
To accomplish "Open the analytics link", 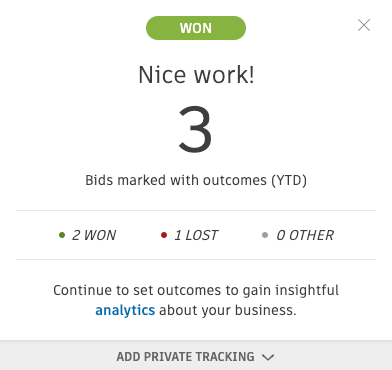I will tap(125, 310).
